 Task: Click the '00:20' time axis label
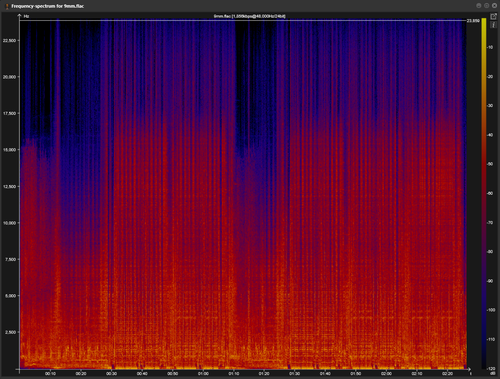point(81,374)
